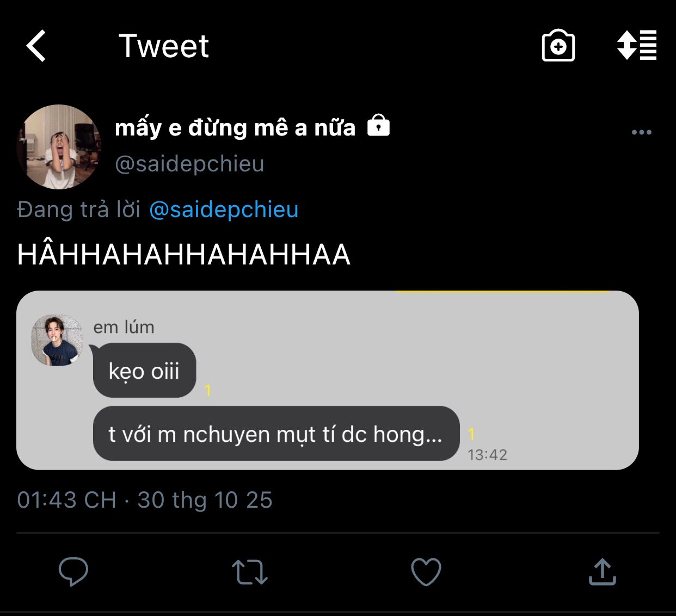Viewport: 676px width, 616px height.
Task: Follow the blue @saidepchieu reply mention
Action: click(x=224, y=210)
